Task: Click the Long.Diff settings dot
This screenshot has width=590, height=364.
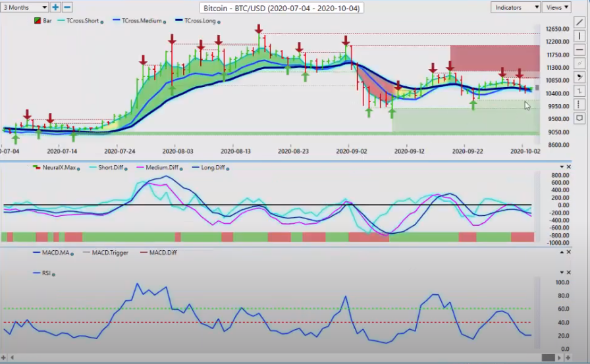Action: click(x=228, y=169)
